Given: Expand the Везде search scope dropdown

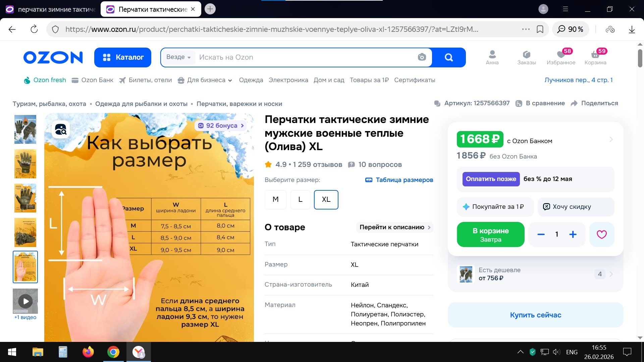Looking at the screenshot, I should (178, 57).
